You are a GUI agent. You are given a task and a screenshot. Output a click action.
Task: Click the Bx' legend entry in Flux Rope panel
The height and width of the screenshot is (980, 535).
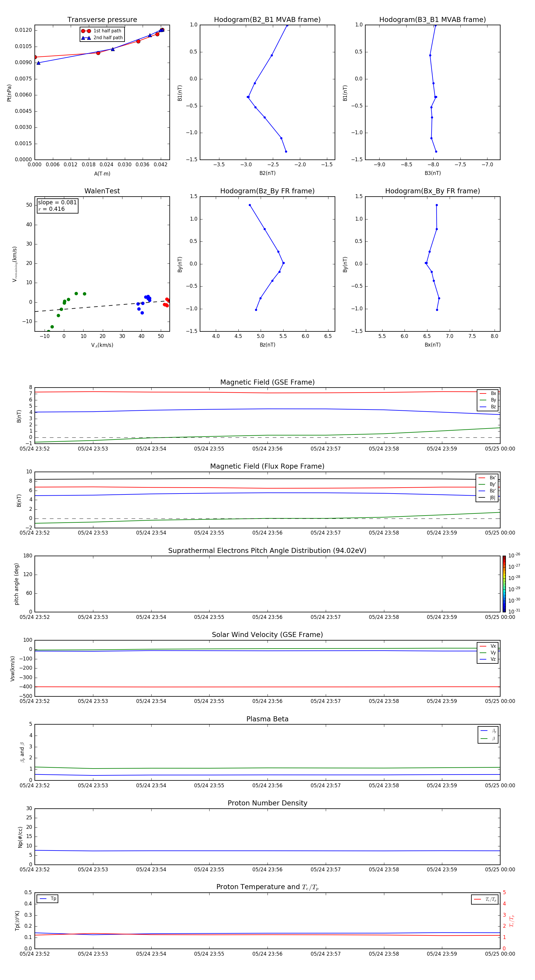487,478
